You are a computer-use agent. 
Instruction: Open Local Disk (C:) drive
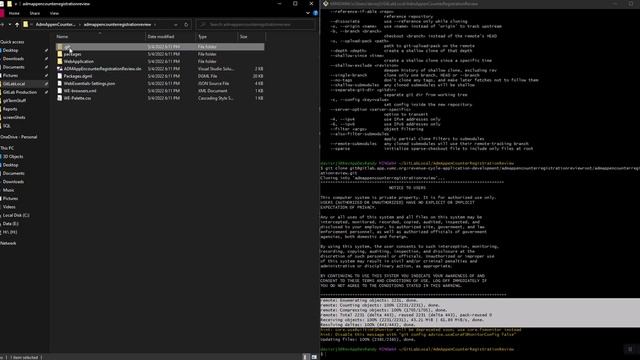pos(16,215)
